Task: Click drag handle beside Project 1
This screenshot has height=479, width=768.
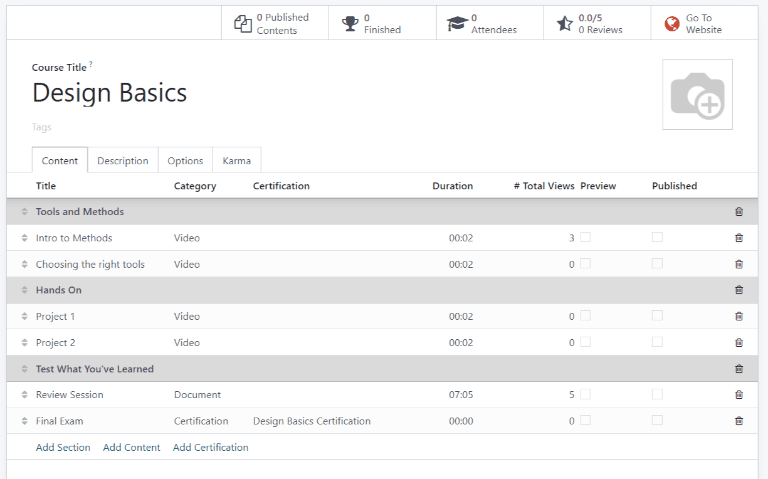Action: click(x=25, y=317)
